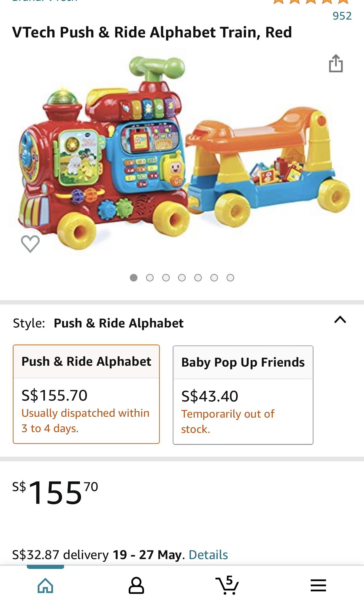Tap the VTech brand logo link
Screen dimensions: 364x607
pyautogui.click(x=45, y=1)
